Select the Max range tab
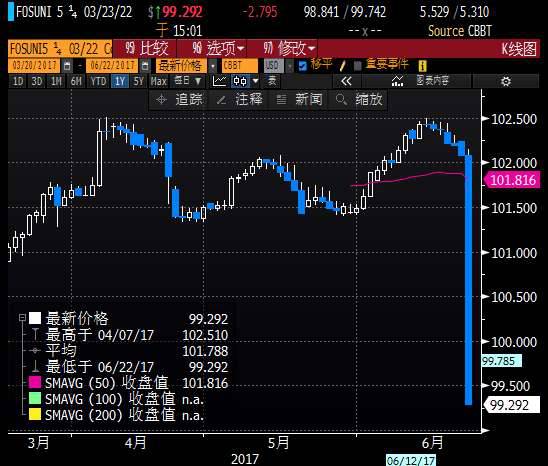This screenshot has height=466, width=548. point(159,81)
